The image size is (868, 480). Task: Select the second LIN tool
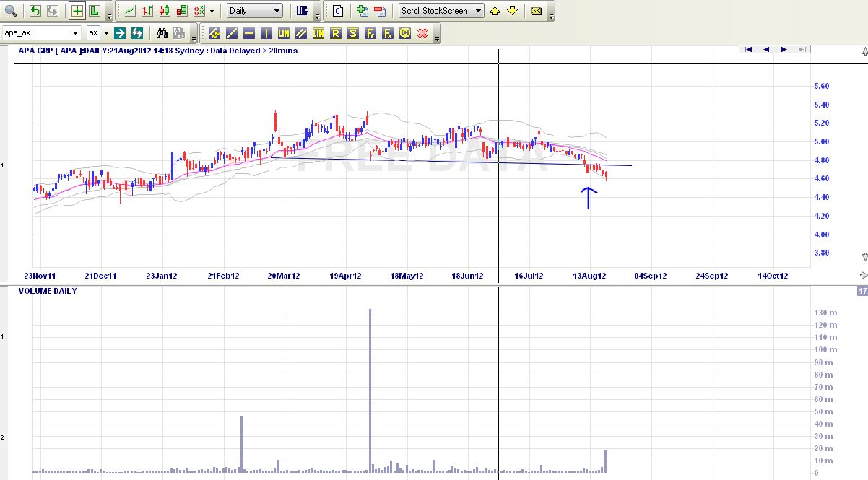tap(318, 33)
